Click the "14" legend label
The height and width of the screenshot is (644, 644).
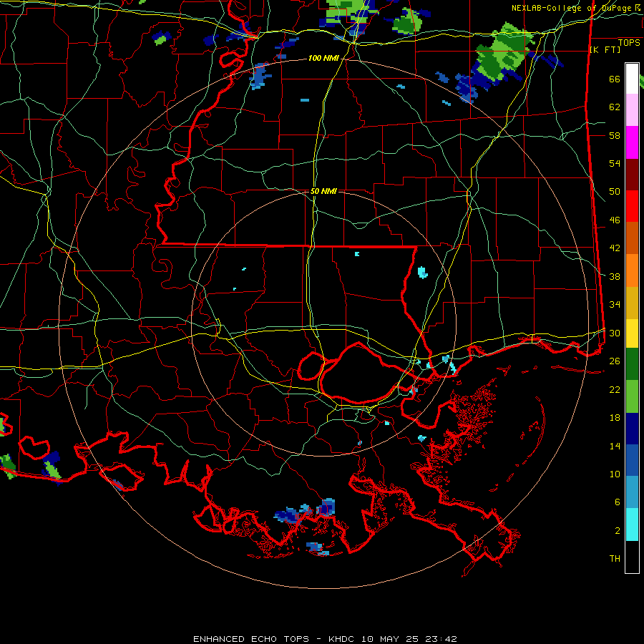coord(615,446)
